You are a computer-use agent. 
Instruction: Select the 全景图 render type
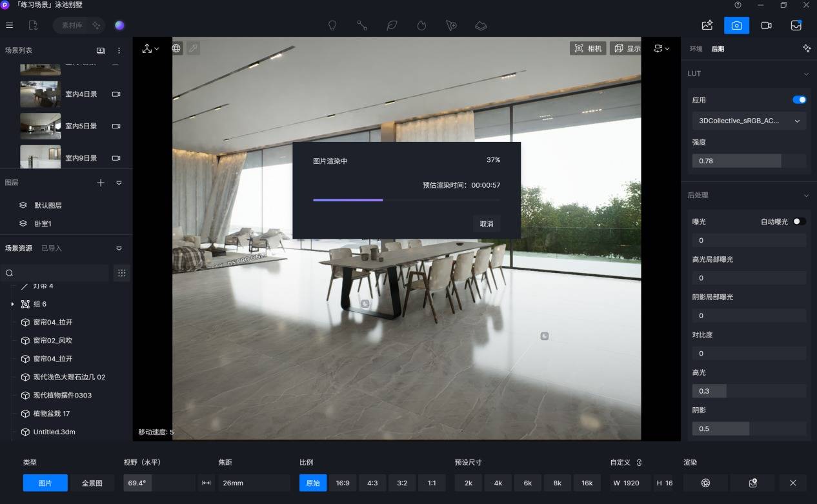pos(92,483)
